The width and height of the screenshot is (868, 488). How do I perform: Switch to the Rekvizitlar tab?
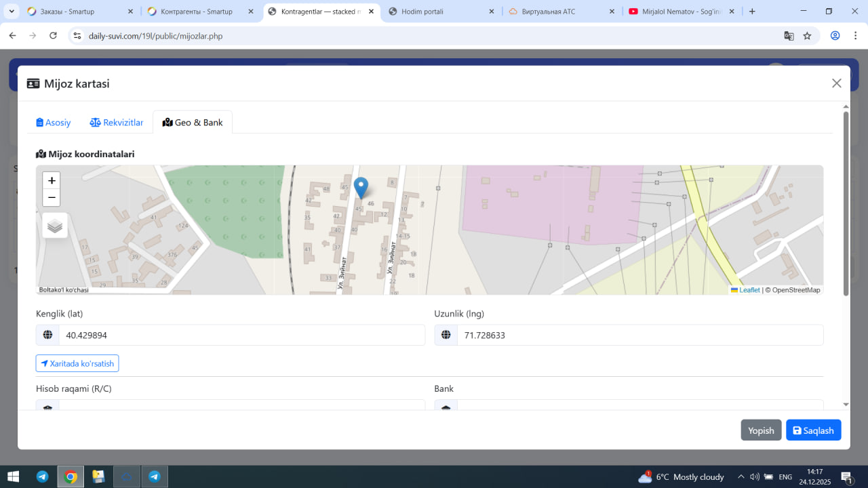(x=117, y=123)
